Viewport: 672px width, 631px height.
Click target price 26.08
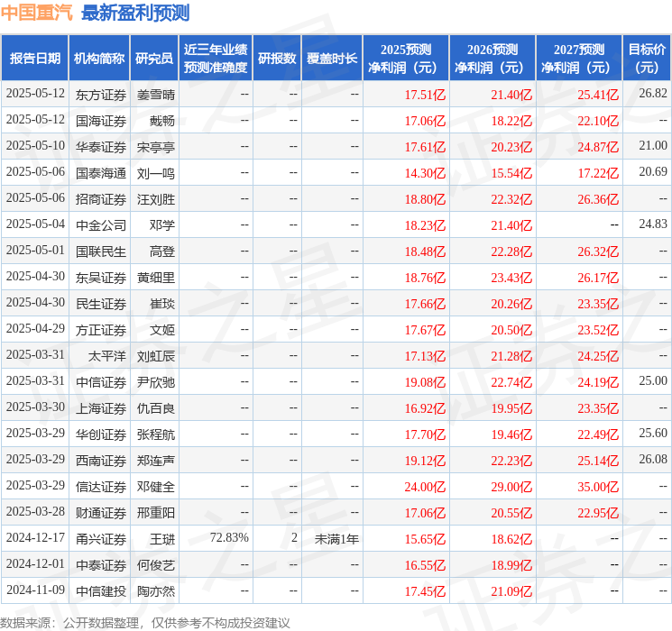click(653, 459)
